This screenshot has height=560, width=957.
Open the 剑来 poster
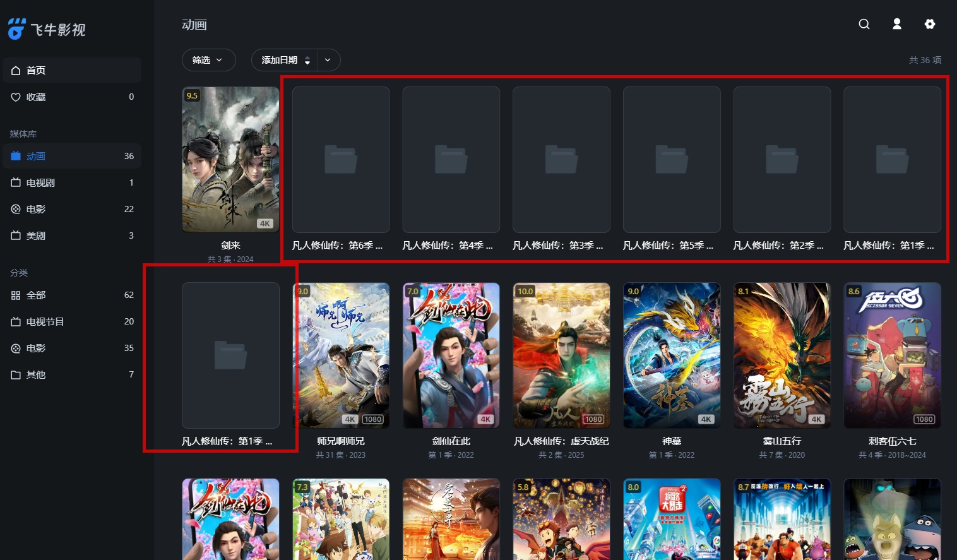[230, 160]
